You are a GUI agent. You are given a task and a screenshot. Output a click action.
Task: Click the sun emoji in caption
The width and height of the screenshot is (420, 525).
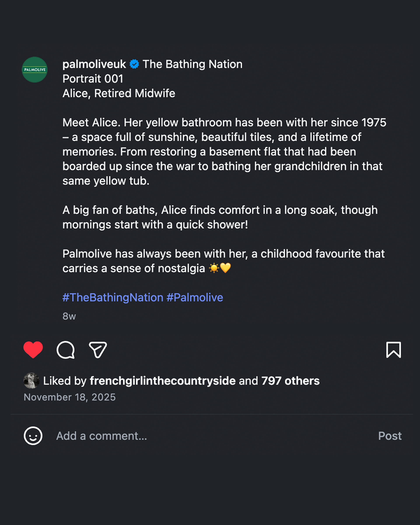coord(214,268)
